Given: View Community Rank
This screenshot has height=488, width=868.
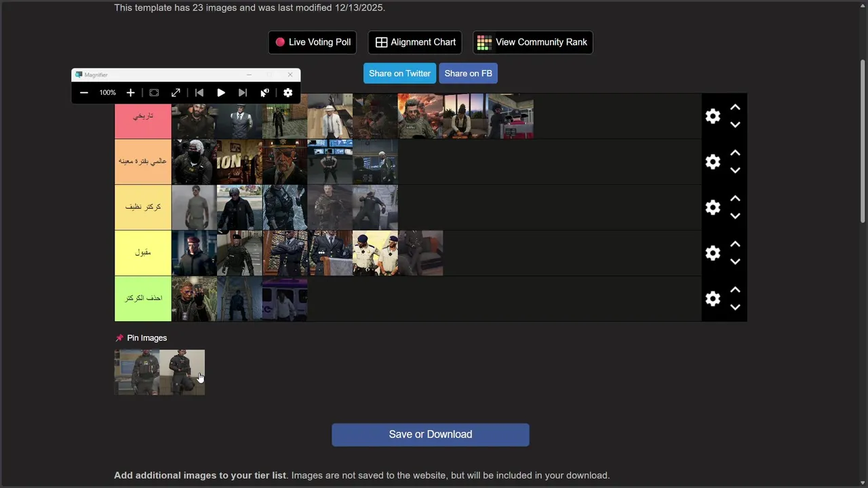Looking at the screenshot, I should [532, 42].
